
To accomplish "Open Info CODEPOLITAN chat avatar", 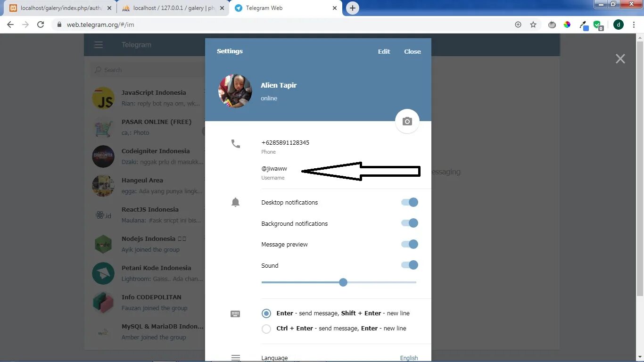I will 103,303.
